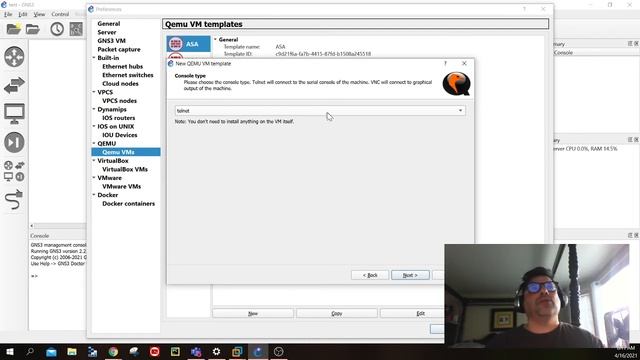Select Ethernet switches in preferences

128,75
